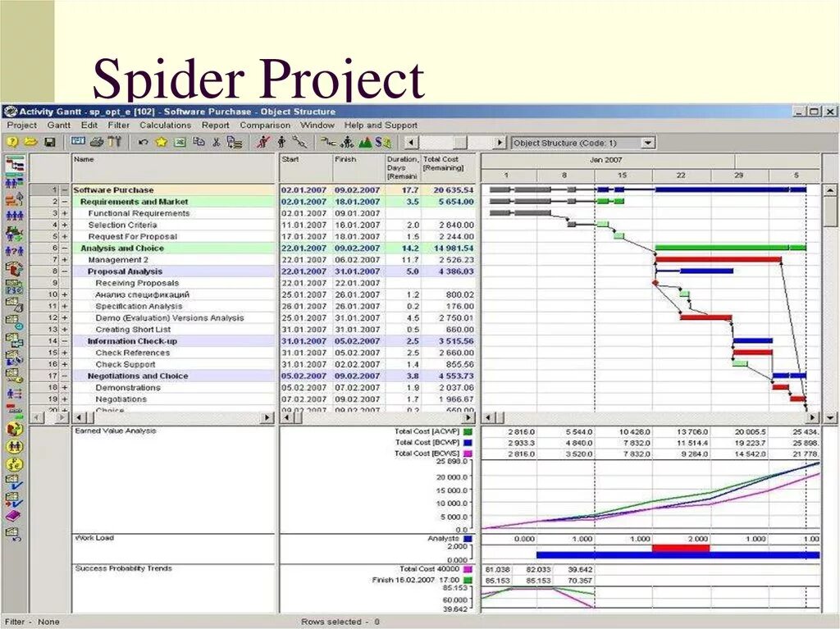Select the Negotiations and Choice row name
Image resolution: width=840 pixels, height=629 pixels.
click(x=138, y=376)
